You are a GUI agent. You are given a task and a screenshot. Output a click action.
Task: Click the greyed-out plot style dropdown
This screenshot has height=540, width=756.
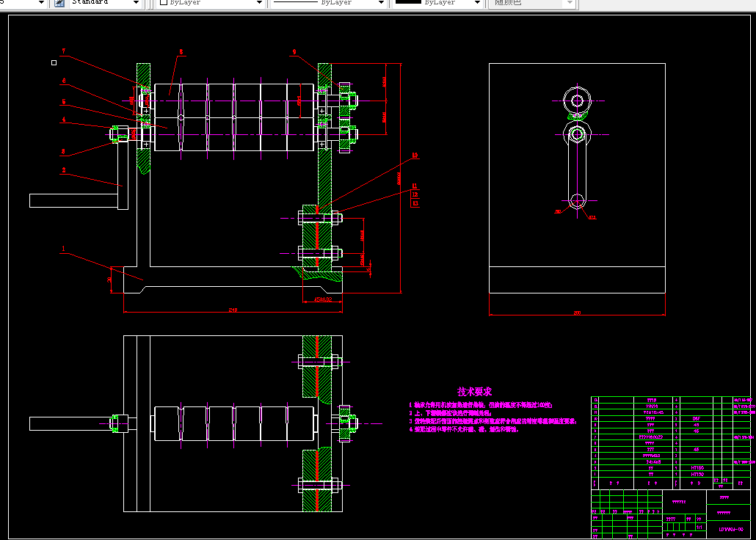coord(532,3)
